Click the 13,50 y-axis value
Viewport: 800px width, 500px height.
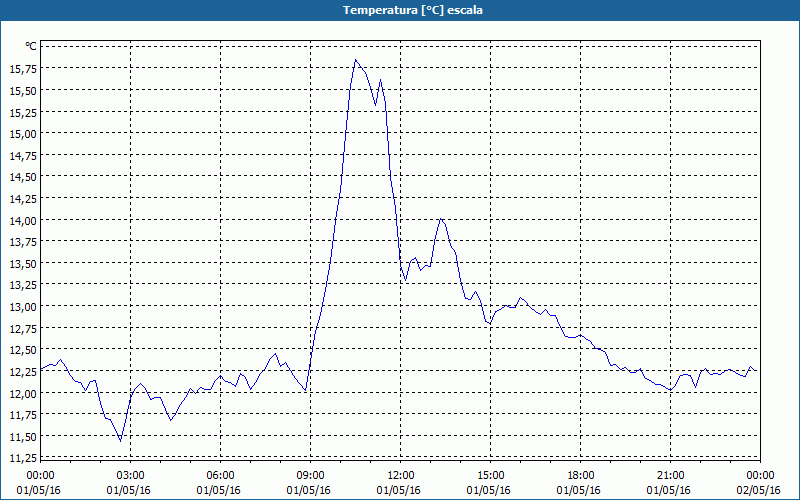(x=22, y=263)
